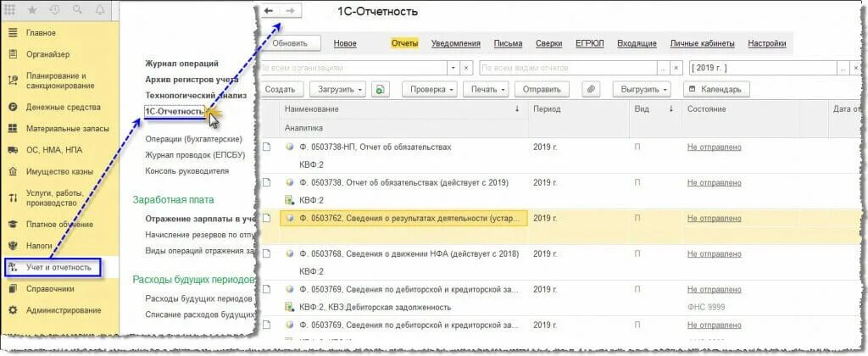868x356 pixels.
Task: Click the Материальные запасы blocks icon
Action: pos(13,129)
